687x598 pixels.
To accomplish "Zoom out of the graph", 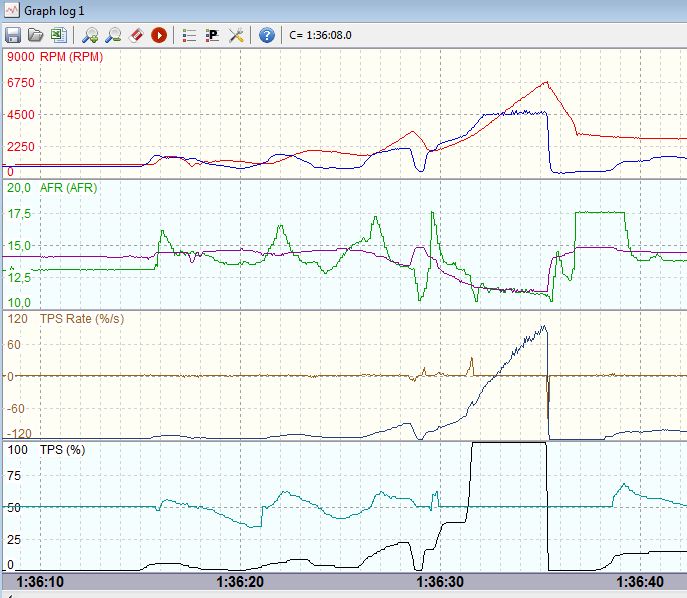I will click(113, 35).
